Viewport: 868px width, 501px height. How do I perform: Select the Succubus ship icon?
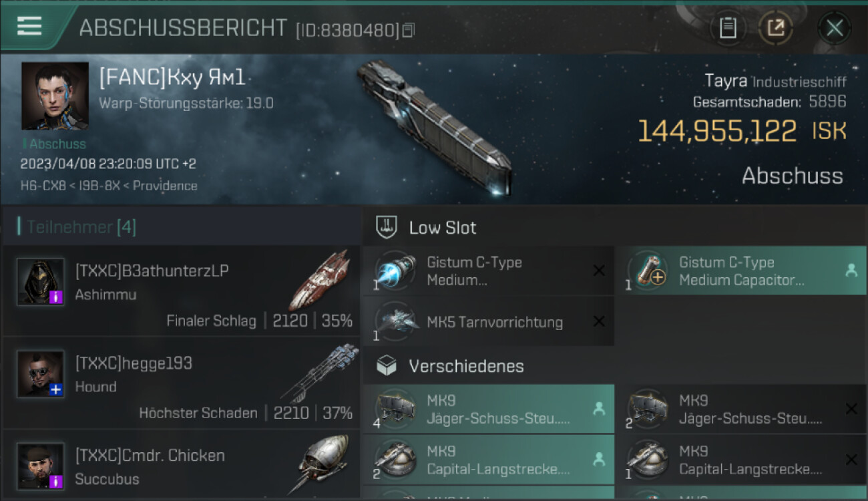pos(322,464)
